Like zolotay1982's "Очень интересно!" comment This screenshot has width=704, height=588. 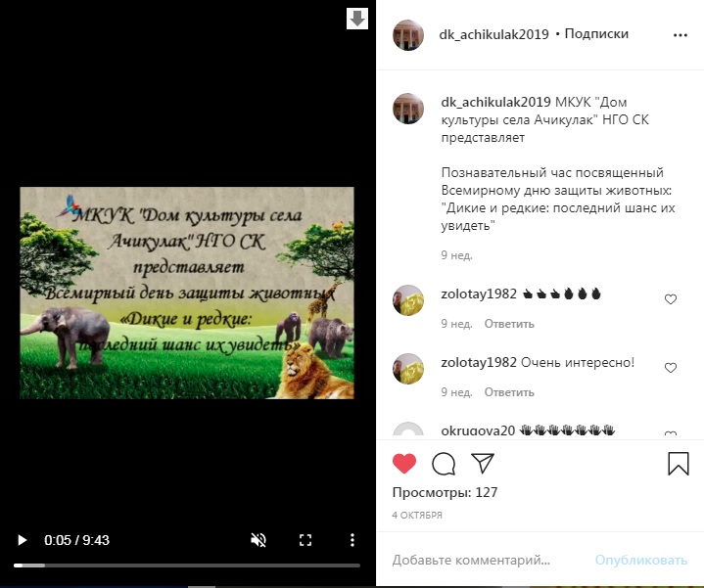pyautogui.click(x=671, y=368)
